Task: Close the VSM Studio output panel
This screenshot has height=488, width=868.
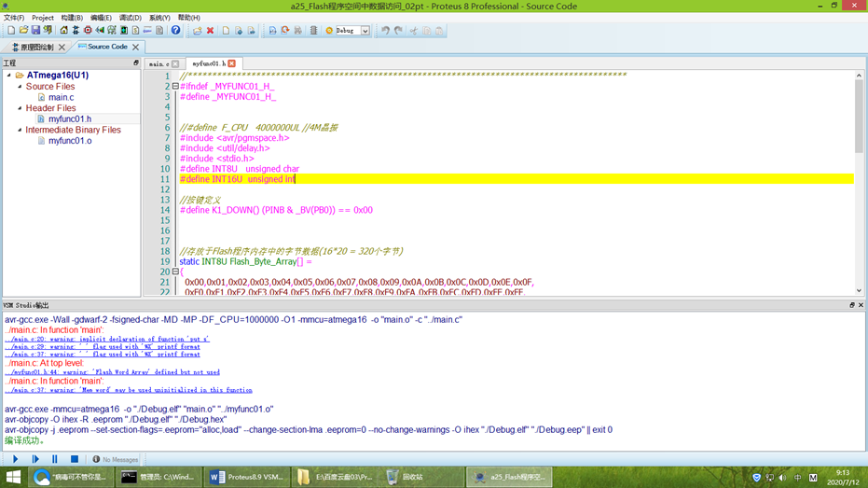Action: coord(861,305)
